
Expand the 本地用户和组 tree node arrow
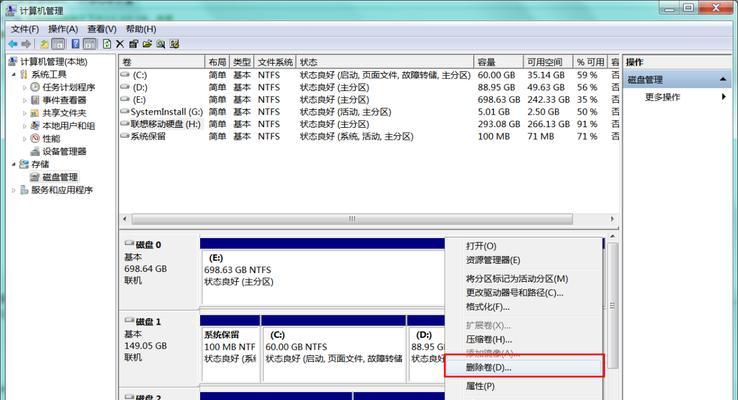click(24, 126)
